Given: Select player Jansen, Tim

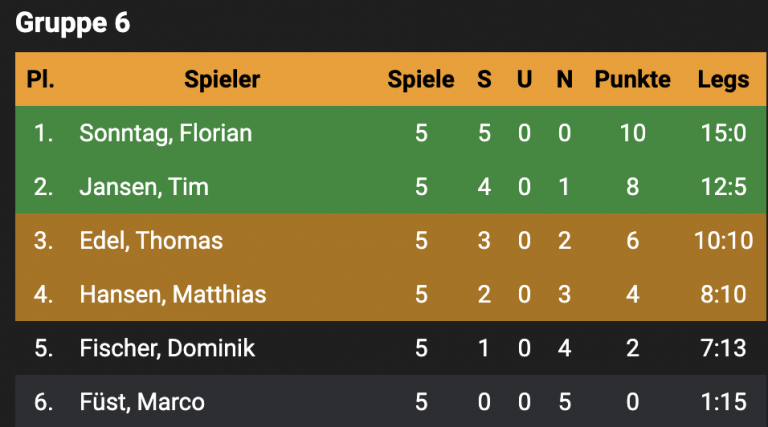Looking at the screenshot, I should pos(144,187).
